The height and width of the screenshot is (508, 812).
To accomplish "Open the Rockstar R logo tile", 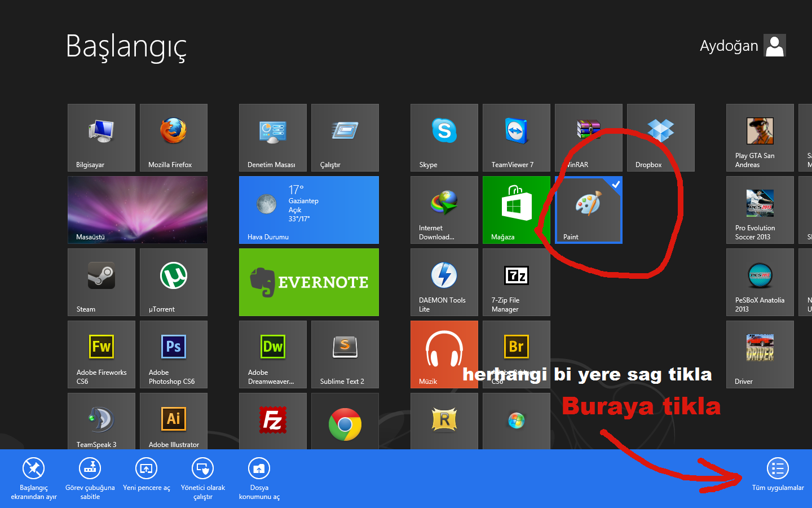I will point(444,421).
